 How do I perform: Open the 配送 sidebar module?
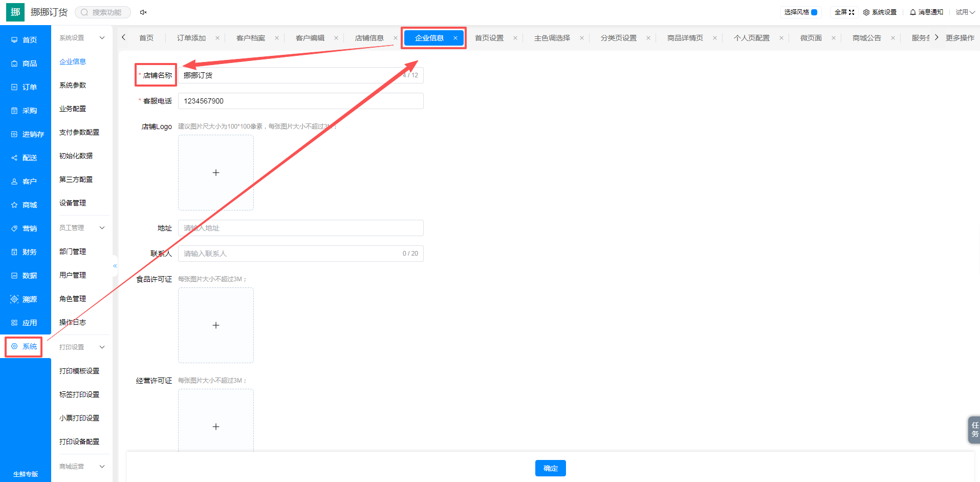click(25, 158)
